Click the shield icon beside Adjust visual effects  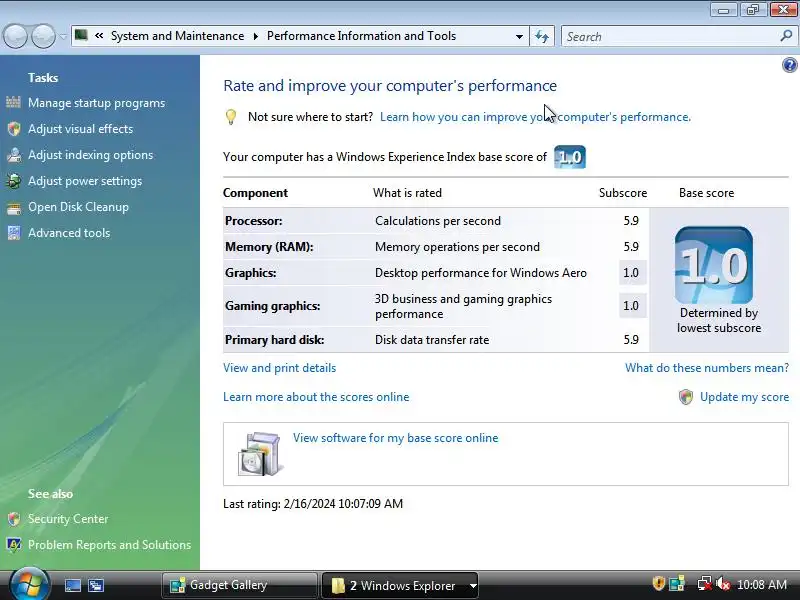pyautogui.click(x=14, y=129)
